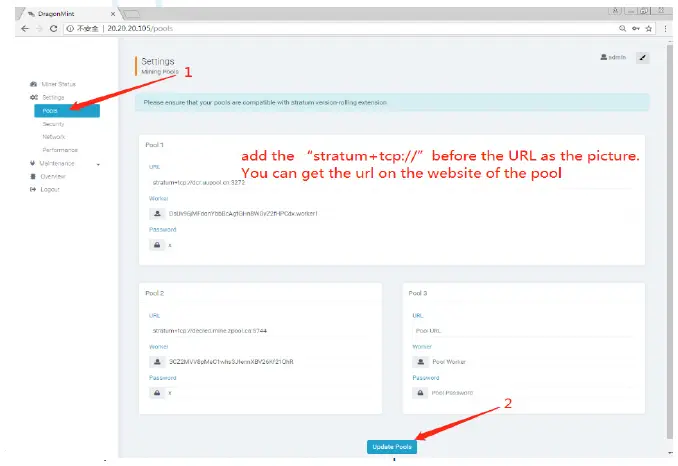
Task: Open the Maintenance menu
Action: (57, 163)
